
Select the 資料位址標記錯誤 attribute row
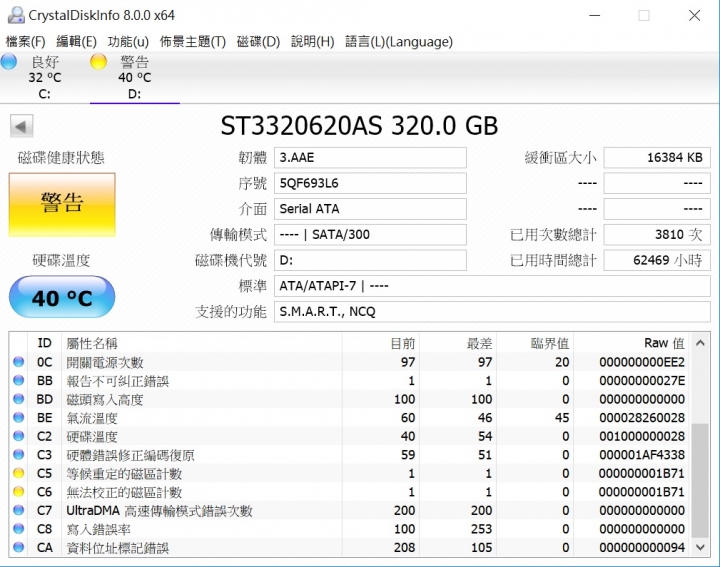[349, 547]
